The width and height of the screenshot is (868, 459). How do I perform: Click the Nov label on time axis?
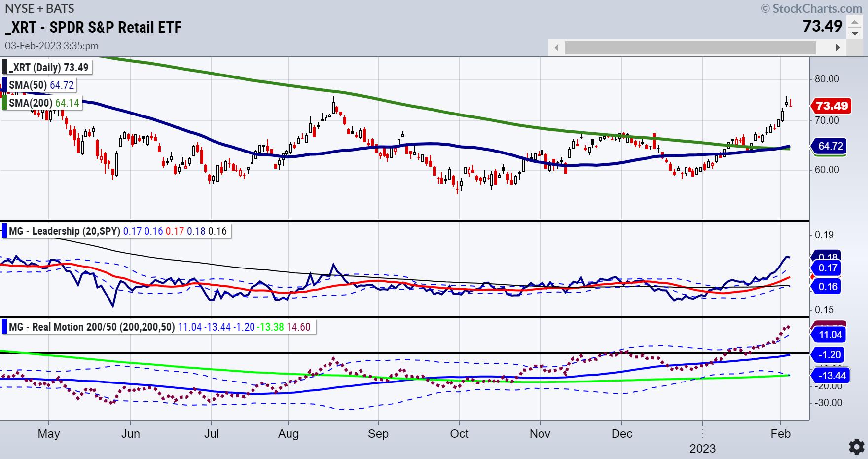pos(540,434)
